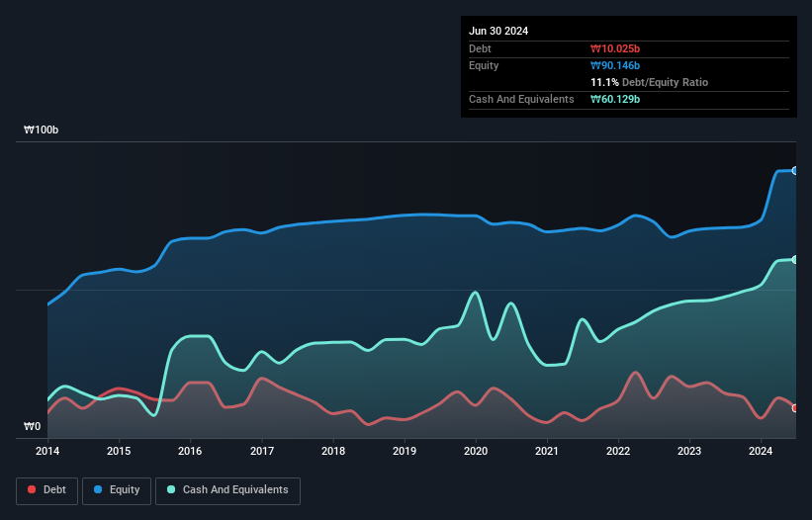Select the 2015 x-axis label

coord(119,451)
